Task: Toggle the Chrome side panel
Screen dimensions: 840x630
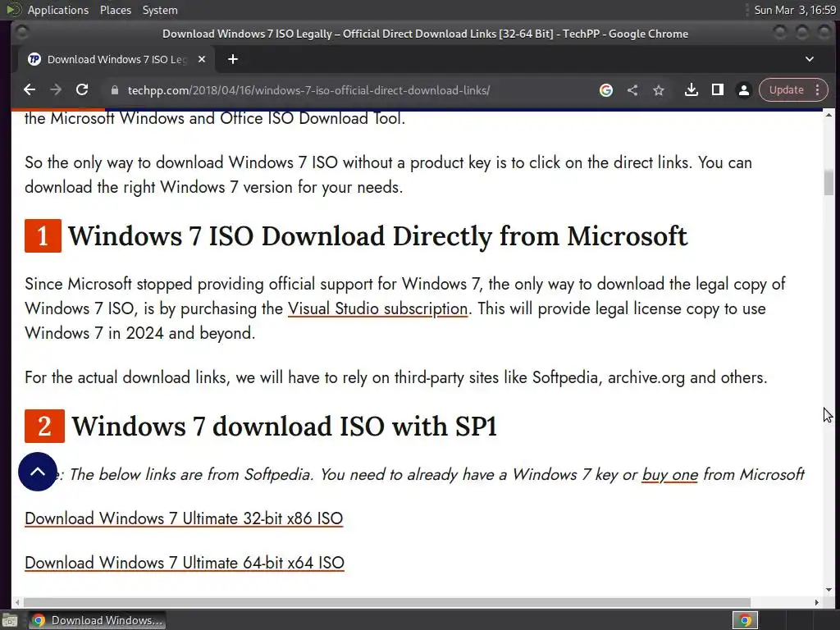Action: click(717, 90)
